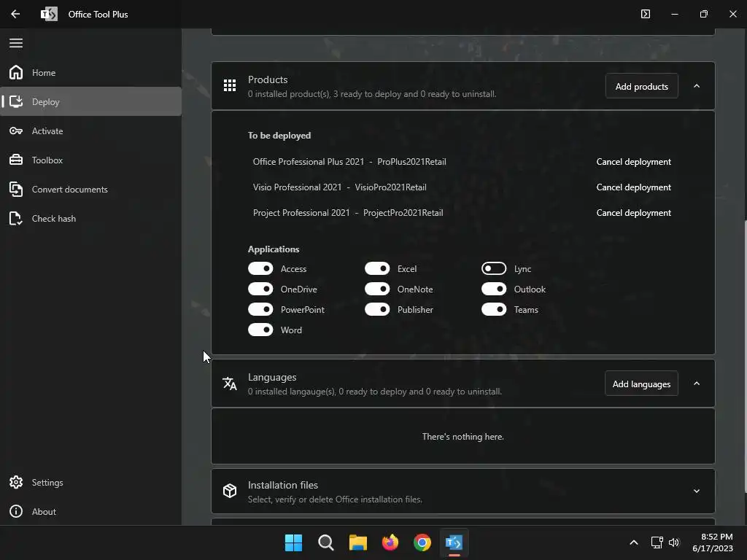The width and height of the screenshot is (747, 560).
Task: Click the Products grid icon
Action: pyautogui.click(x=230, y=85)
